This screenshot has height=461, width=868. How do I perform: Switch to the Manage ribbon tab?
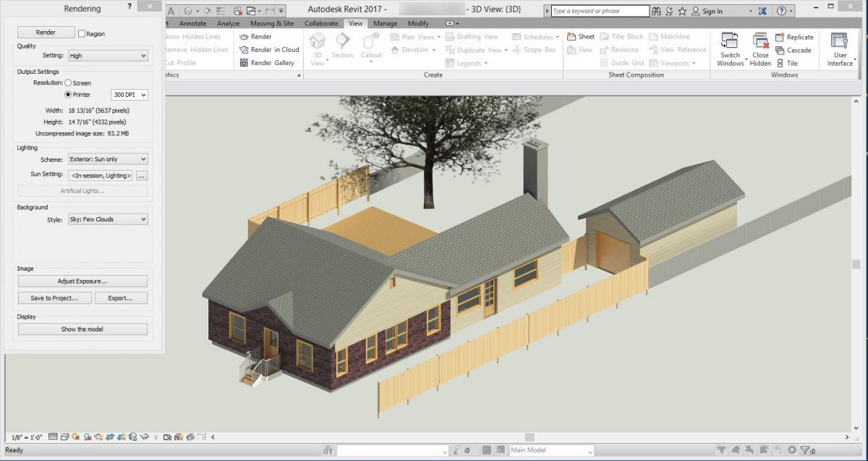385,23
